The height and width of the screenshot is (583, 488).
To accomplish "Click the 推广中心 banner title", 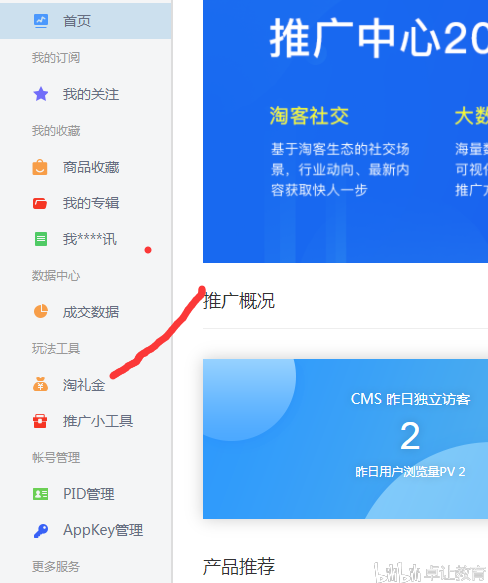I will [379, 38].
